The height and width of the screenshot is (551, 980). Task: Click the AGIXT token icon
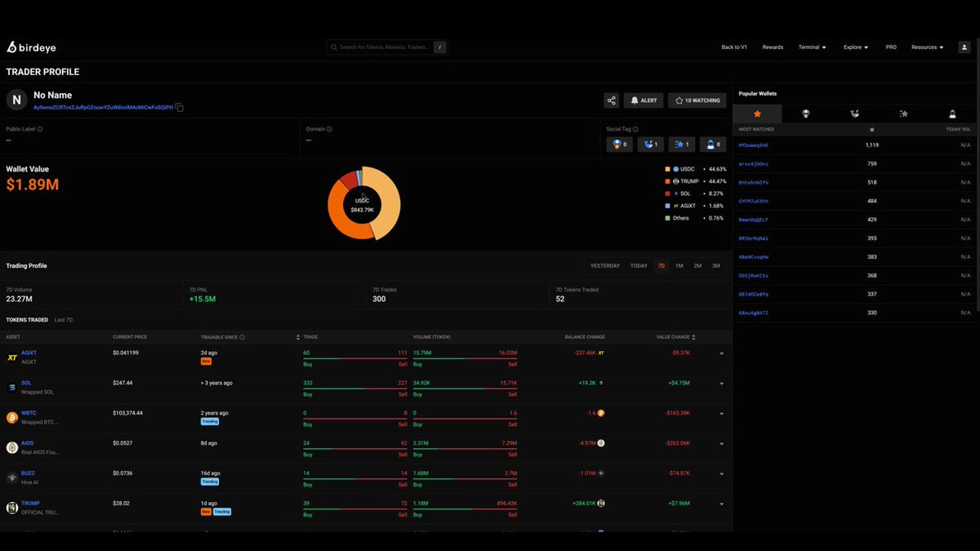tap(12, 357)
